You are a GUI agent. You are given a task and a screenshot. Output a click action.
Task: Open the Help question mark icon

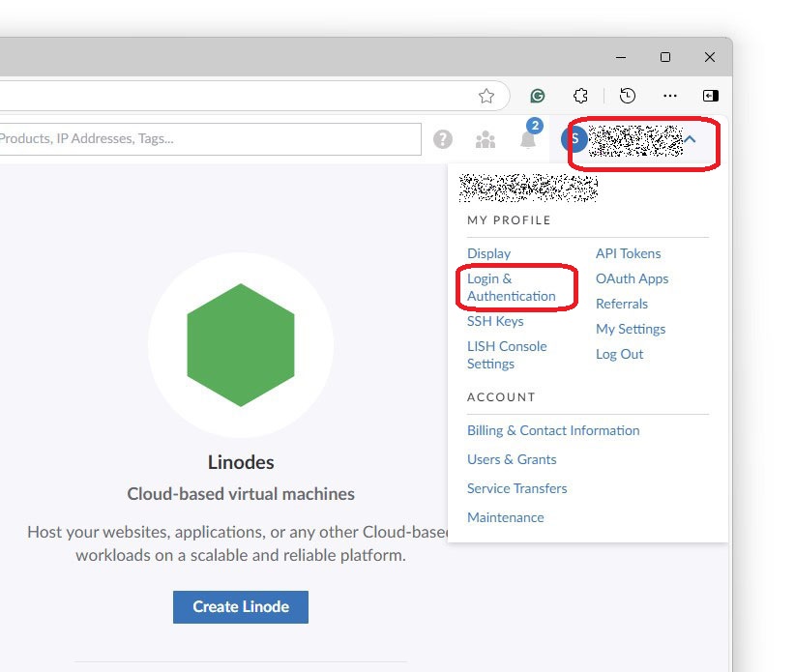443,139
